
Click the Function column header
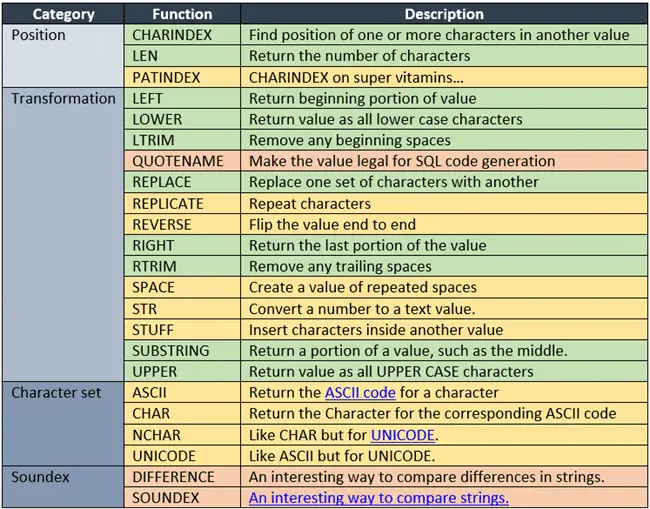click(182, 14)
